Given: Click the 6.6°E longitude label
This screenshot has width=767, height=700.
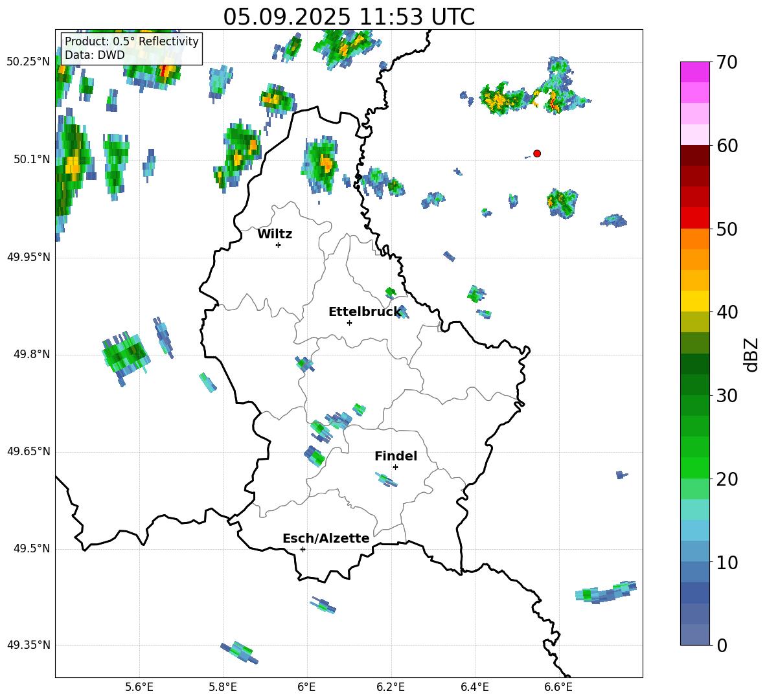Looking at the screenshot, I should pyautogui.click(x=558, y=687).
